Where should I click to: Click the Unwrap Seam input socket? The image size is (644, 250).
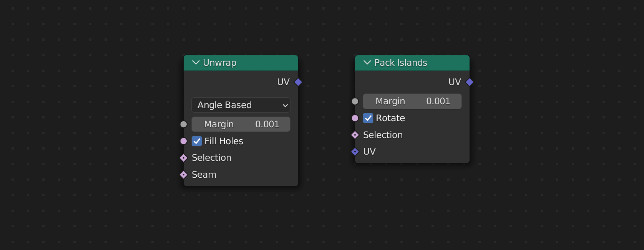pos(184,175)
